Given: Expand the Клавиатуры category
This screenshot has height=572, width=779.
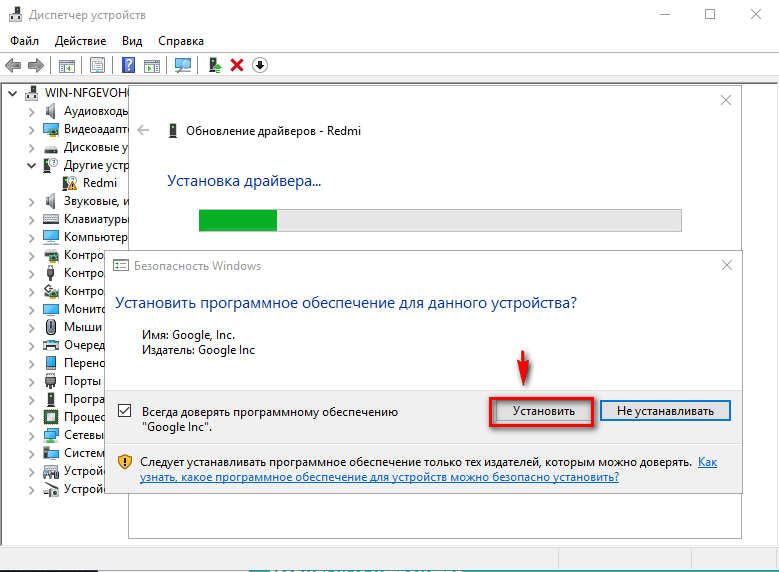Looking at the screenshot, I should (x=31, y=219).
